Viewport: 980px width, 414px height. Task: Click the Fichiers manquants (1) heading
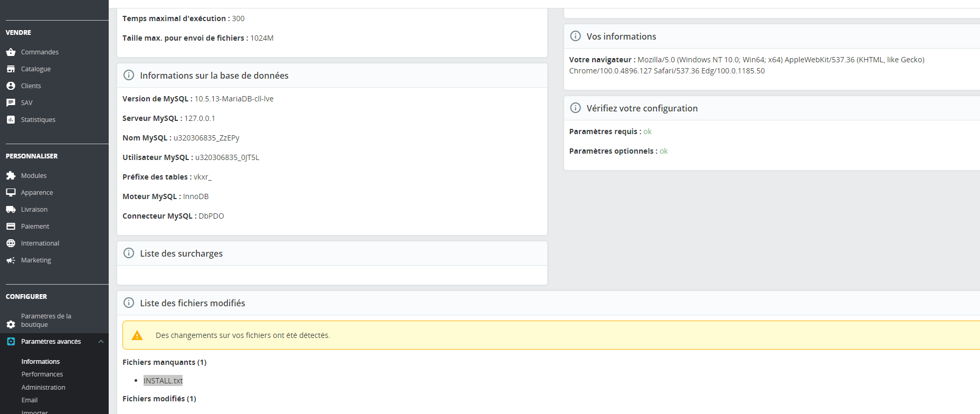(x=165, y=362)
